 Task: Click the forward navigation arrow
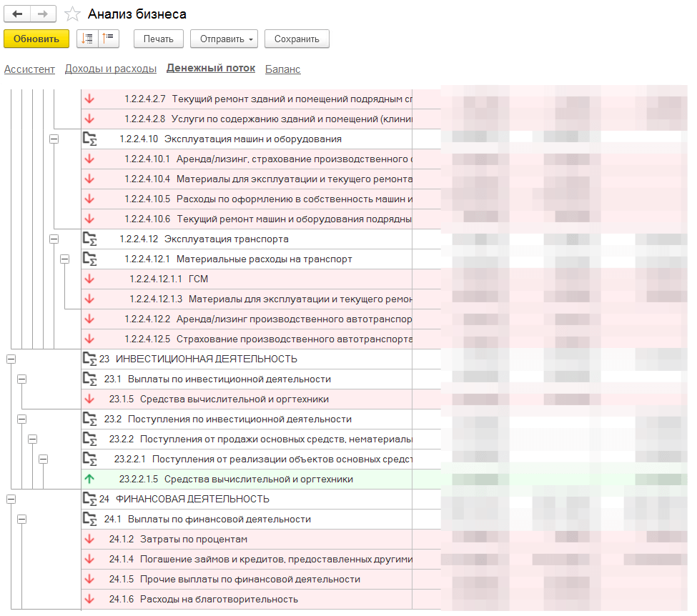pyautogui.click(x=43, y=14)
